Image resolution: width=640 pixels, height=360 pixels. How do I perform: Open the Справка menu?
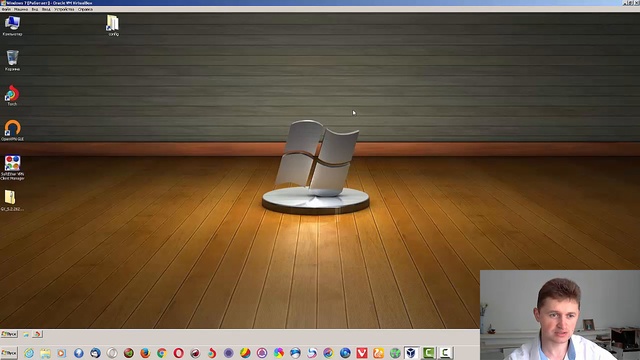(85, 9)
